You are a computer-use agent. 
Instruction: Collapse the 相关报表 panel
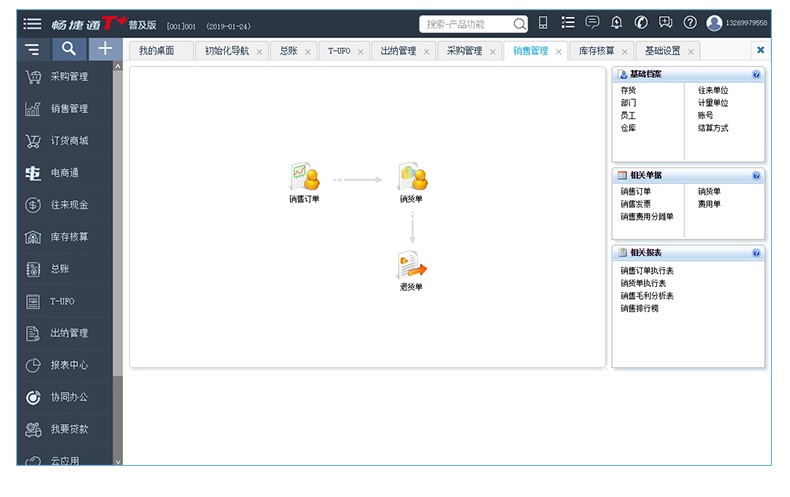[756, 253]
